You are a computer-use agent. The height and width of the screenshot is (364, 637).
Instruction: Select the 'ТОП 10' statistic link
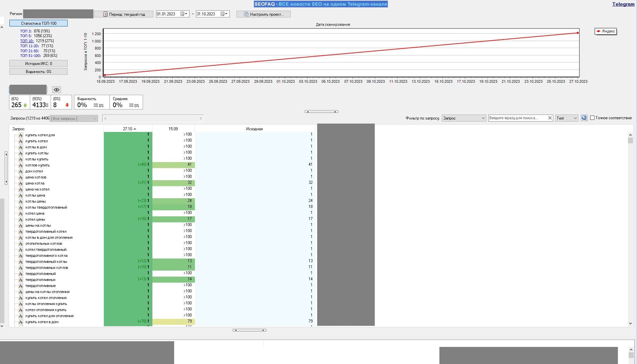[x=27, y=41]
